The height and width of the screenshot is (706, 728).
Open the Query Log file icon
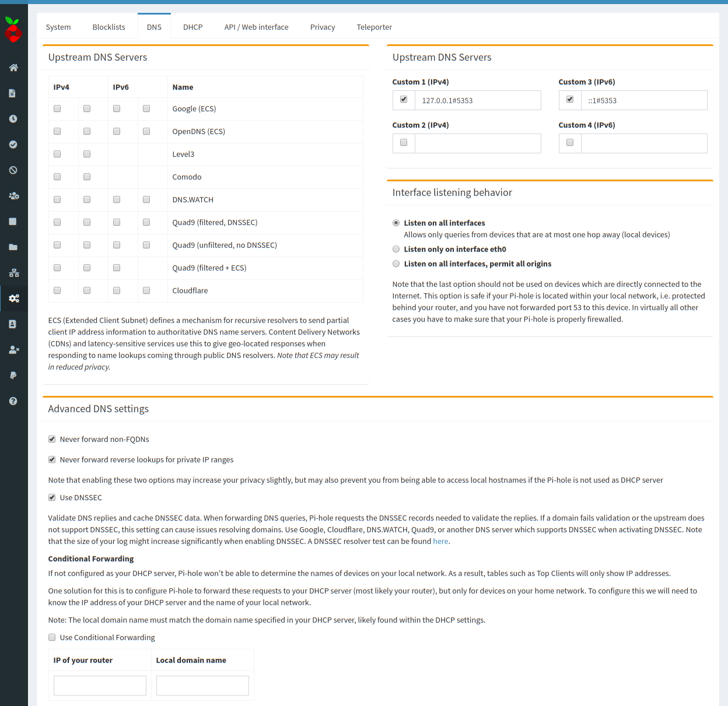tap(13, 93)
